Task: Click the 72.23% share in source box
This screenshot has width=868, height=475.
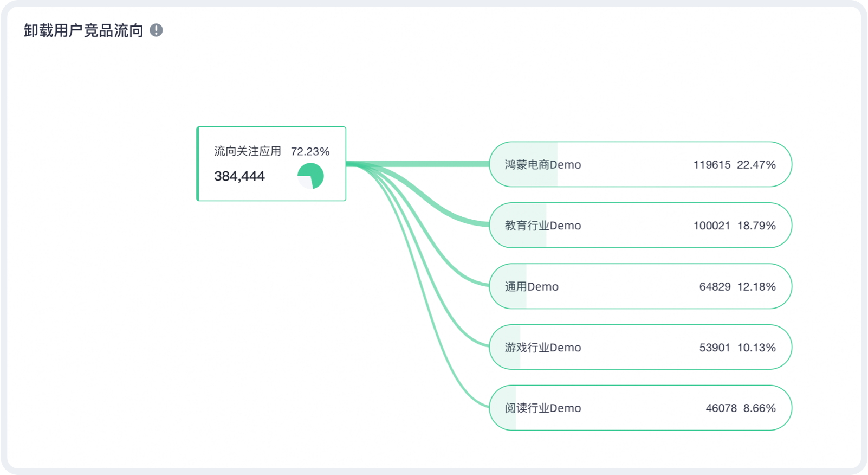Action: (x=310, y=152)
